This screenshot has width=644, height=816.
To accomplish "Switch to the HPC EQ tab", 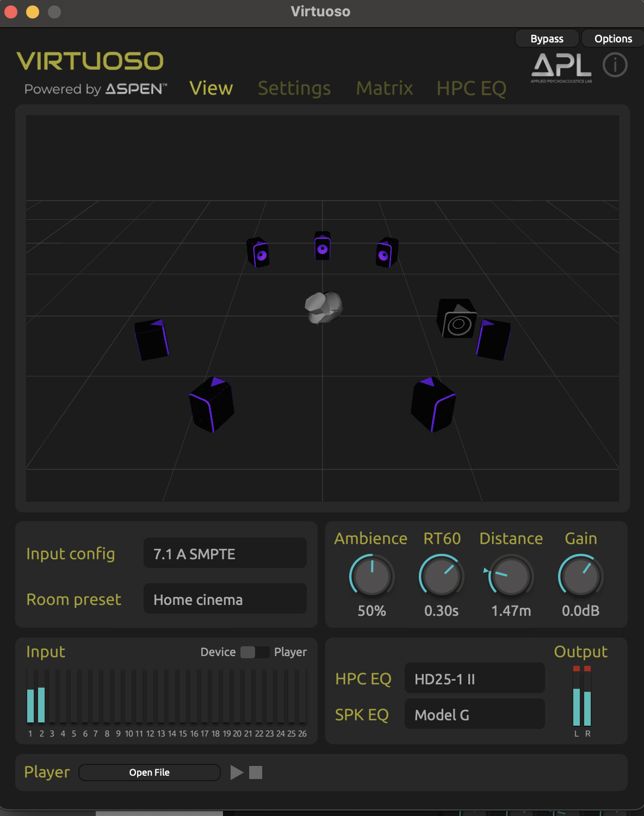I will [x=472, y=88].
